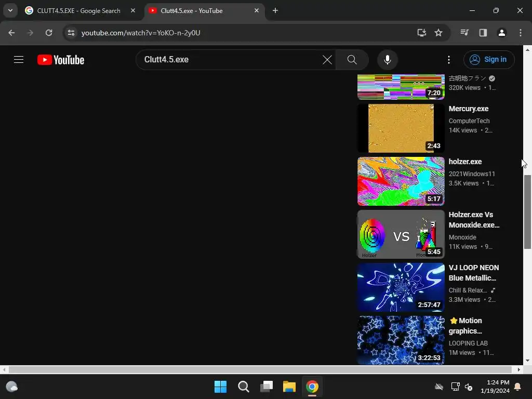
Task: Play the holzer.exe video thumbnail
Action: [401, 181]
